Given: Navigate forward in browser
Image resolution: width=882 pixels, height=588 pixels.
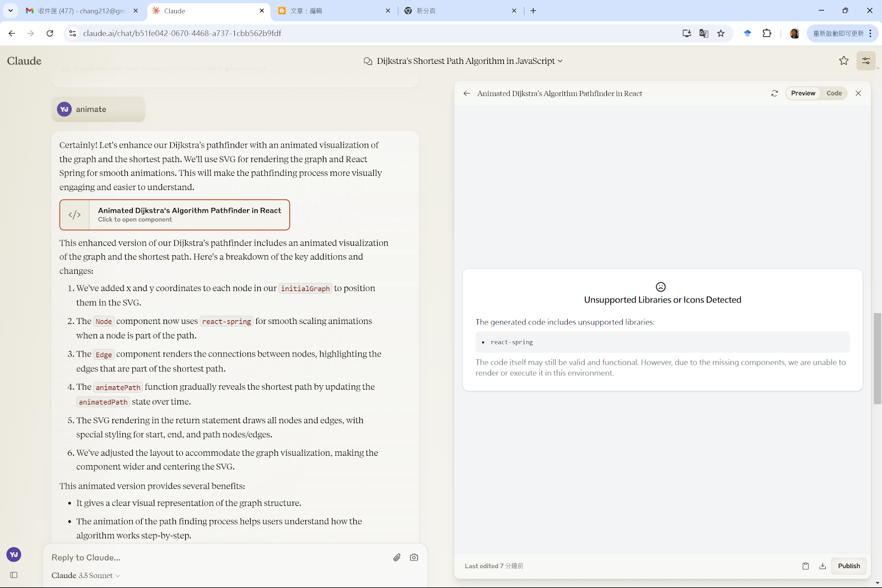Looking at the screenshot, I should point(31,34).
